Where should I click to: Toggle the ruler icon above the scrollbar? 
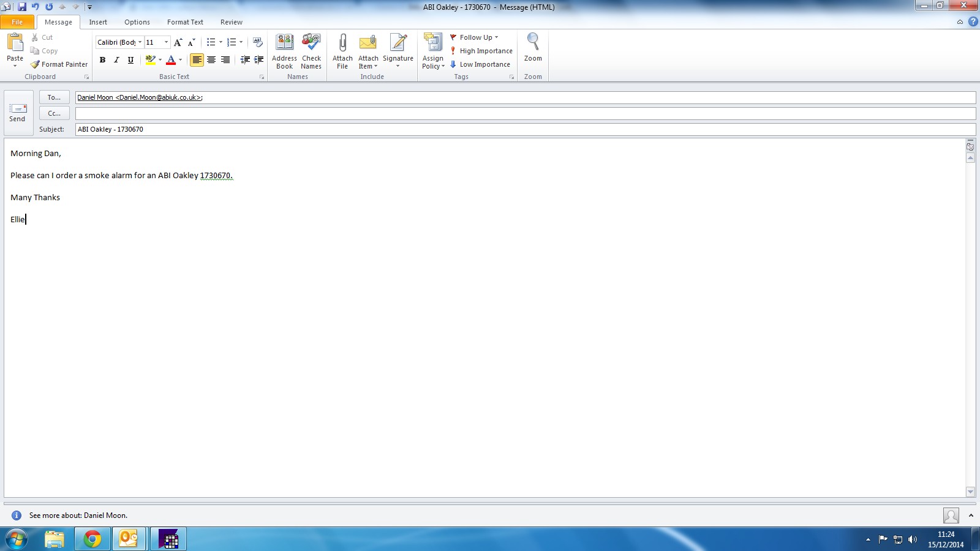pos(970,146)
